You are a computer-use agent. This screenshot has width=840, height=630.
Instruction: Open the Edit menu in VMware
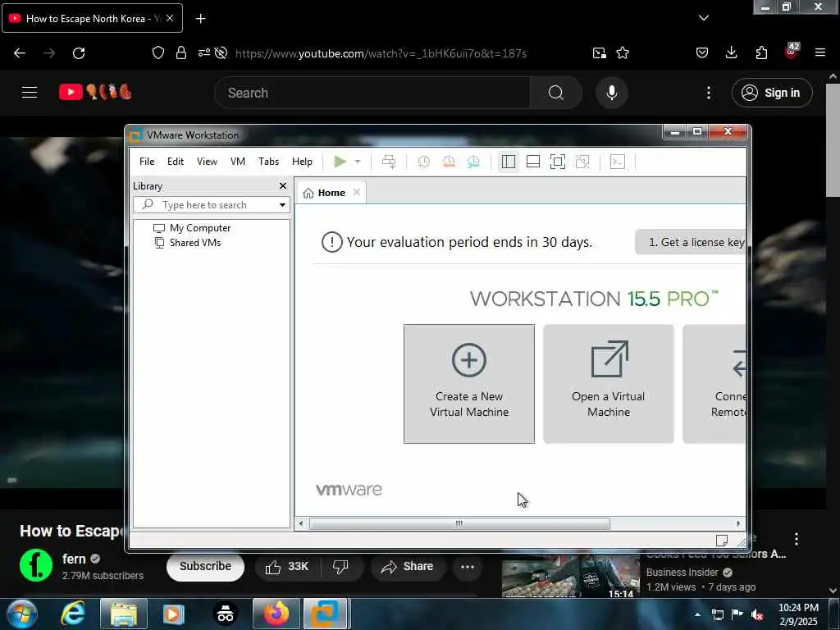tap(176, 162)
